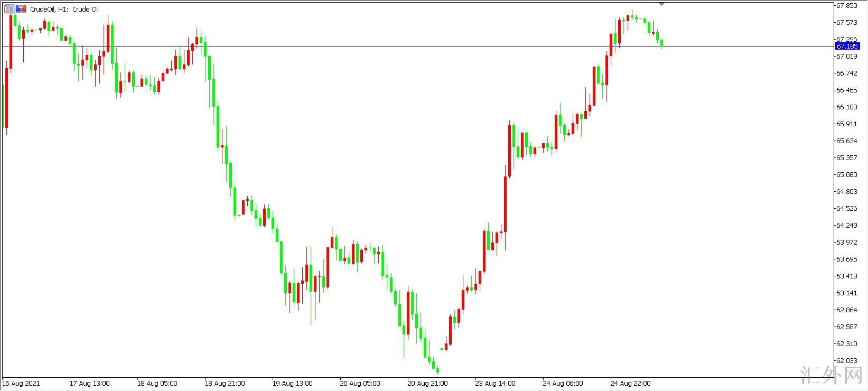Click the '24 Aug 22:00' time axis label

pyautogui.click(x=631, y=383)
